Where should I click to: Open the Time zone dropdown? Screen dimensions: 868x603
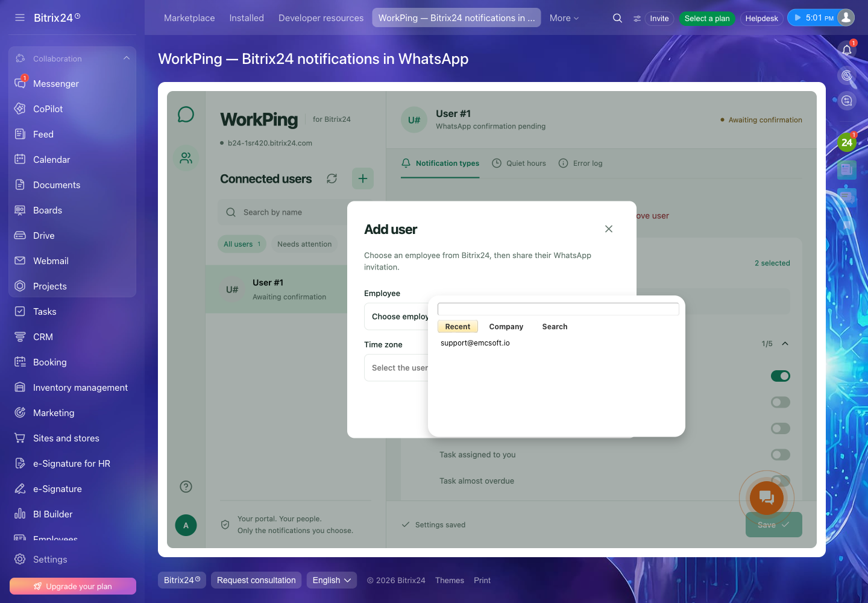click(x=397, y=368)
